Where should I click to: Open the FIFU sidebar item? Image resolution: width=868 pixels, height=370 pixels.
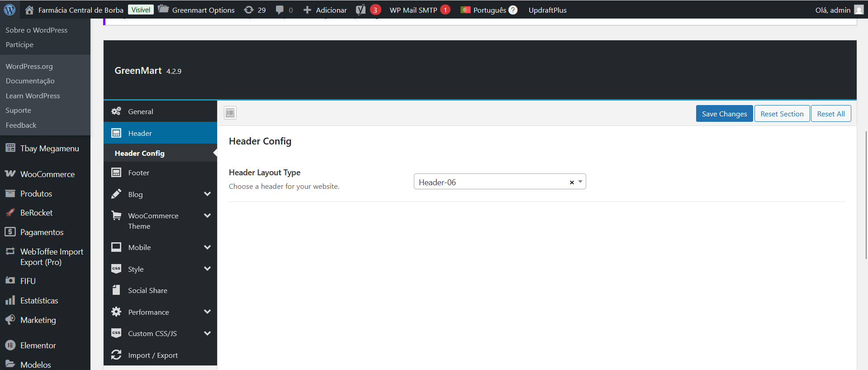pyautogui.click(x=28, y=281)
